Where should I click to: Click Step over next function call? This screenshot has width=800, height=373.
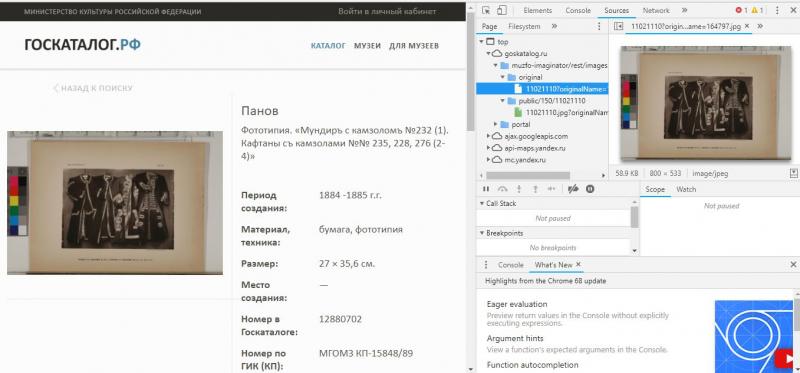coord(502,189)
